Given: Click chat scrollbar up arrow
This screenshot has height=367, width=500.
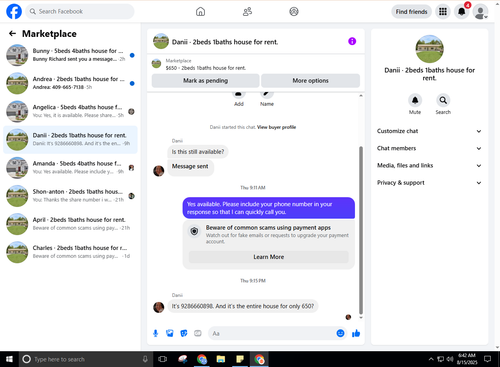Looking at the screenshot, I should tap(361, 96).
